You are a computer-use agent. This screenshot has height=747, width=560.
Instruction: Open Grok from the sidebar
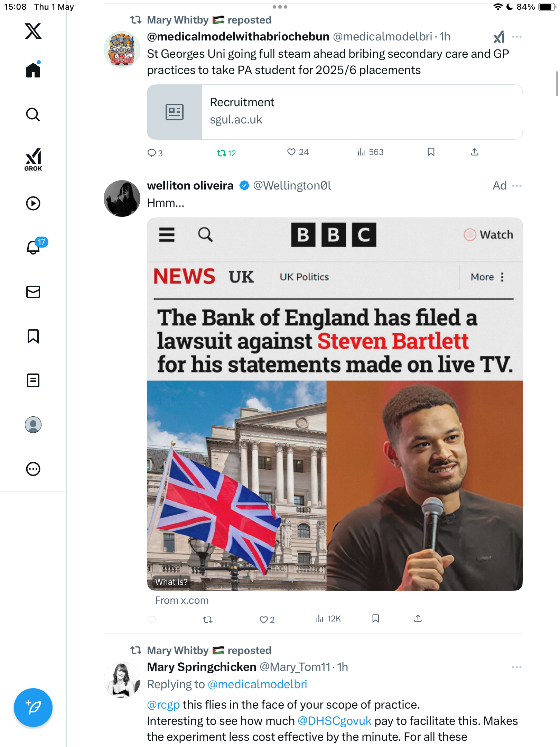pyautogui.click(x=33, y=160)
